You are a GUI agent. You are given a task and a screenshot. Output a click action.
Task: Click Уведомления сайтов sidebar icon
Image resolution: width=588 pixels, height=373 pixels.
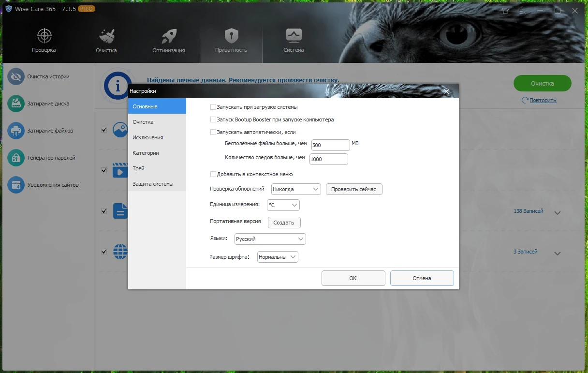(16, 185)
